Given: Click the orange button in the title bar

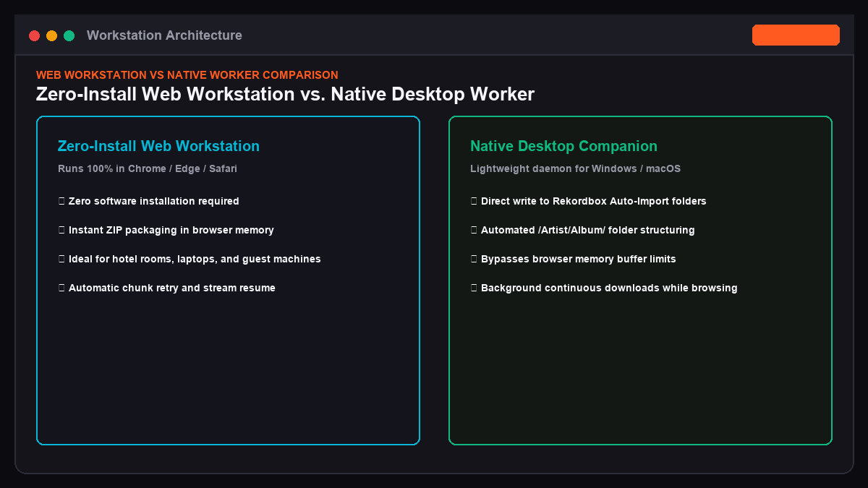Looking at the screenshot, I should [x=796, y=35].
